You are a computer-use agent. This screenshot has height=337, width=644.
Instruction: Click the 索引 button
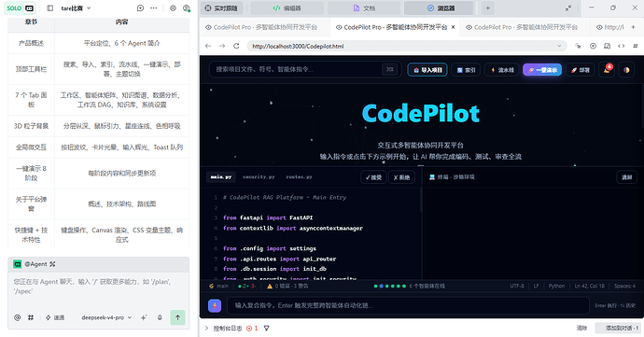pyautogui.click(x=466, y=70)
